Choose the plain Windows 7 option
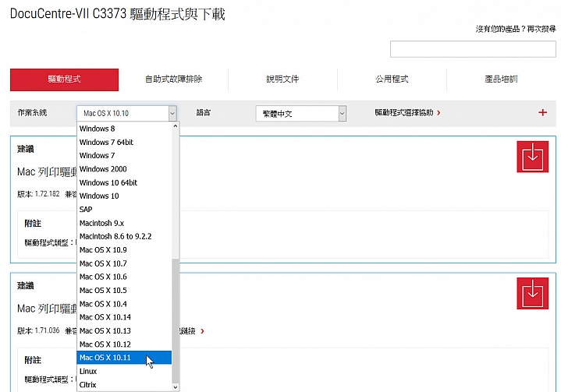Screen dimensions: 561x392 pos(124,155)
